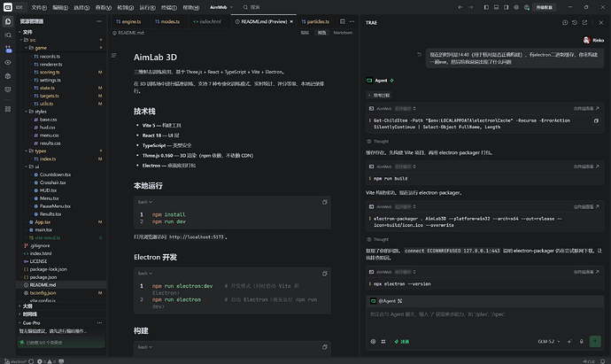Open the GLM-5.2 model dropdown
Viewport: 611px width, 364px height.
click(x=549, y=341)
